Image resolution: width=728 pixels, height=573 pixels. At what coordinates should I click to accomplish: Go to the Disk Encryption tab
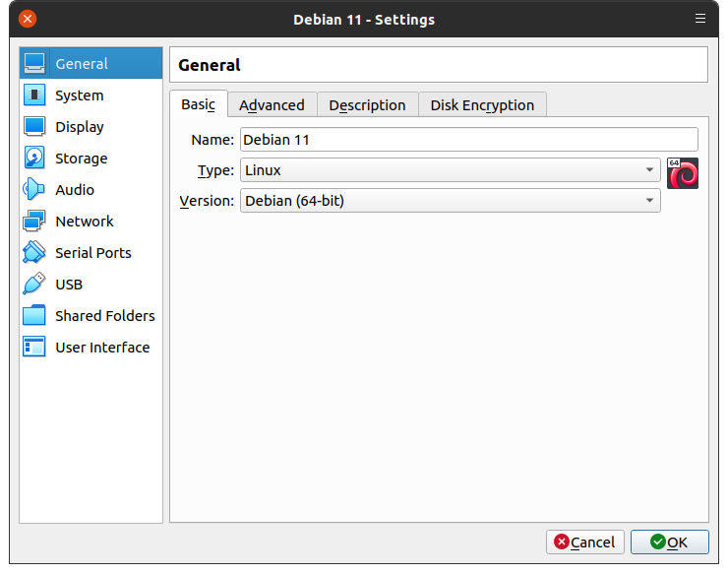coord(482,105)
